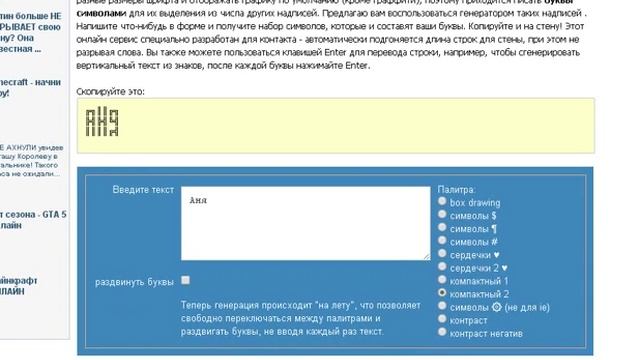
Task: Click the 'компактный 2' radio button
Action: point(442,293)
